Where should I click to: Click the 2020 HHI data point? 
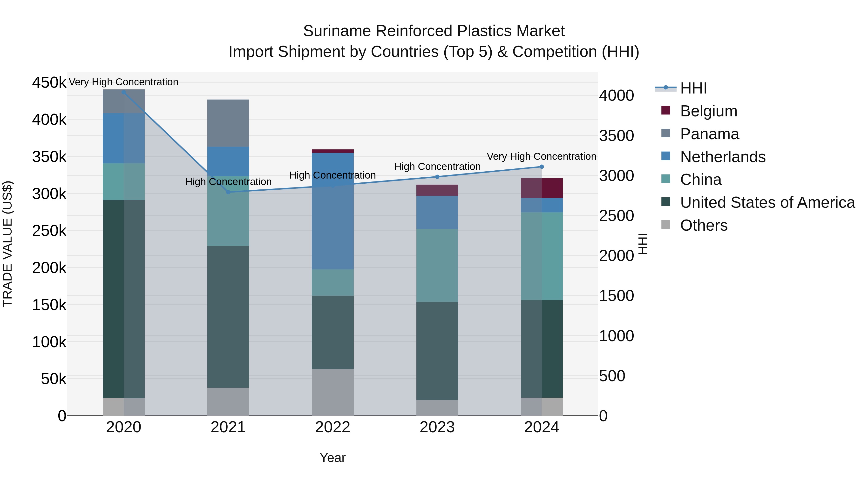[124, 92]
